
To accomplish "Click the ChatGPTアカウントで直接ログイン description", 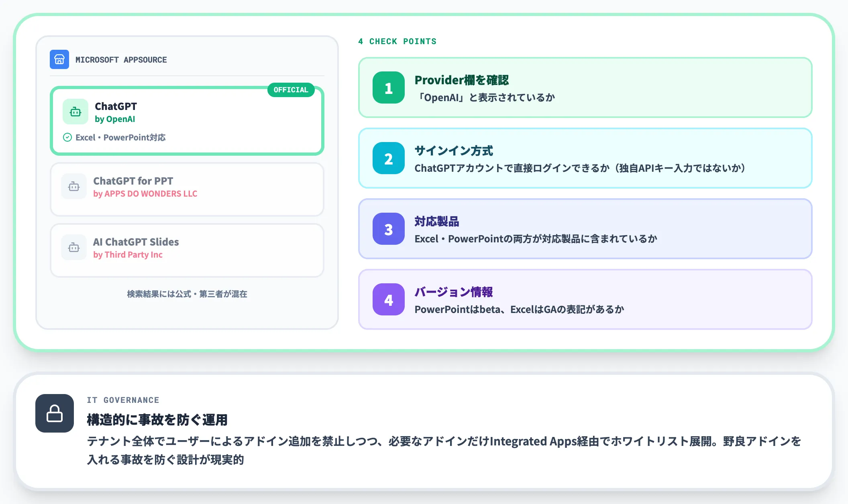I will (580, 168).
